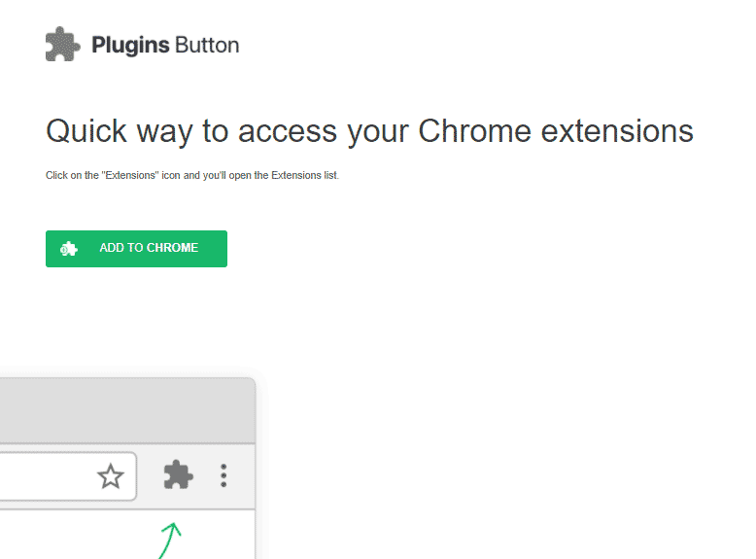Select the bold "Plugins" word in header

tap(130, 46)
